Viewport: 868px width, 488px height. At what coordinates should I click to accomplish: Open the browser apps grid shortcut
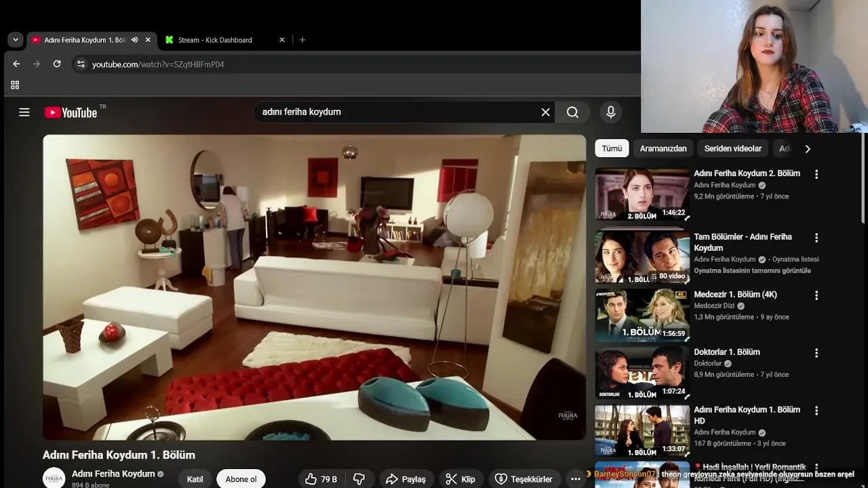(15, 85)
